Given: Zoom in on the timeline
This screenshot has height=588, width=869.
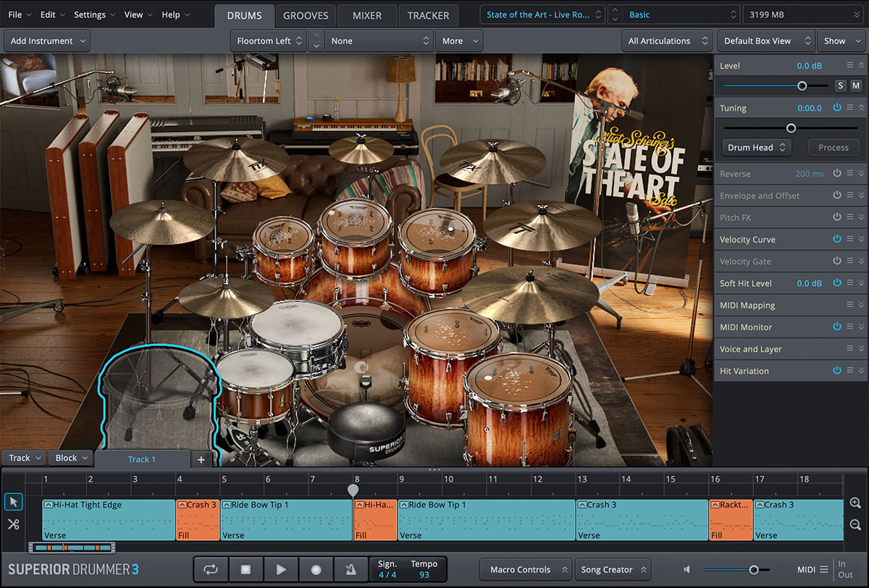Looking at the screenshot, I should [x=855, y=503].
